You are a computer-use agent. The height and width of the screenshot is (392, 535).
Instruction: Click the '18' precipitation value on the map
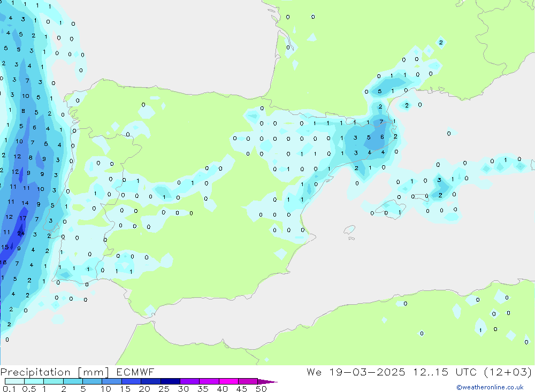coord(3,263)
